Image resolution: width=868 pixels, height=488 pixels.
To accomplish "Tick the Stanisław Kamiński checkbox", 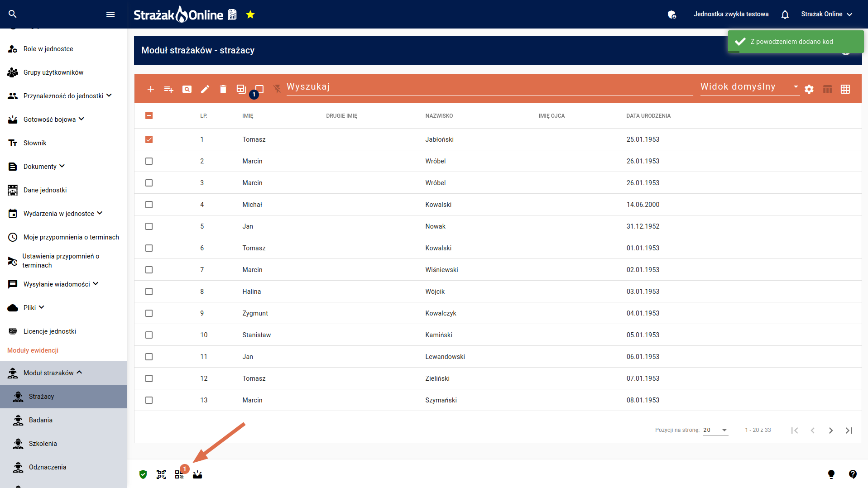I will coord(149,335).
